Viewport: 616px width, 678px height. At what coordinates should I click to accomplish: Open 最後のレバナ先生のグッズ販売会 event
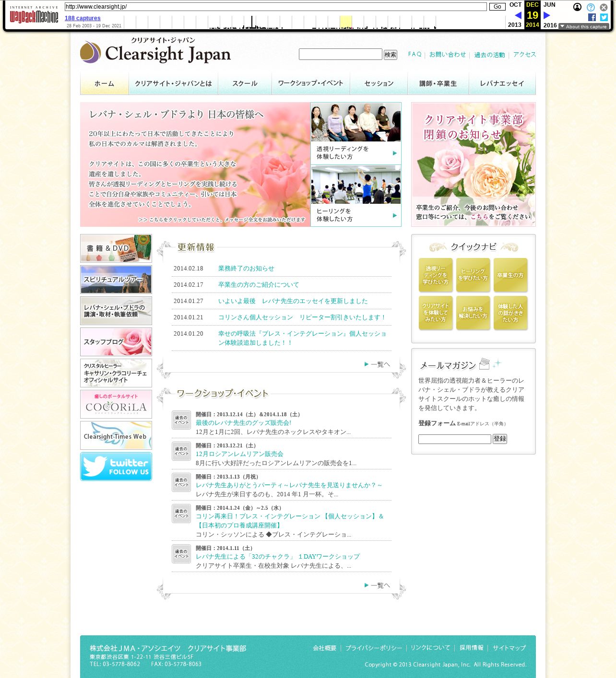(x=243, y=423)
